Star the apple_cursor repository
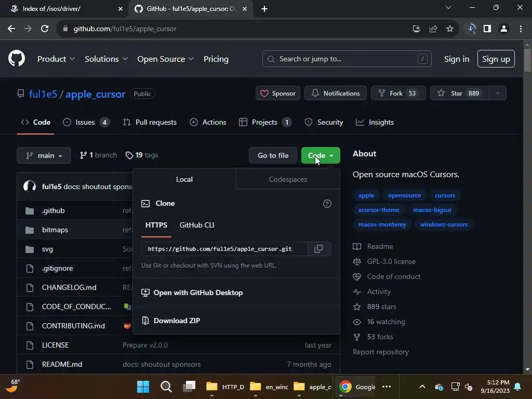This screenshot has height=399, width=532. click(460, 94)
